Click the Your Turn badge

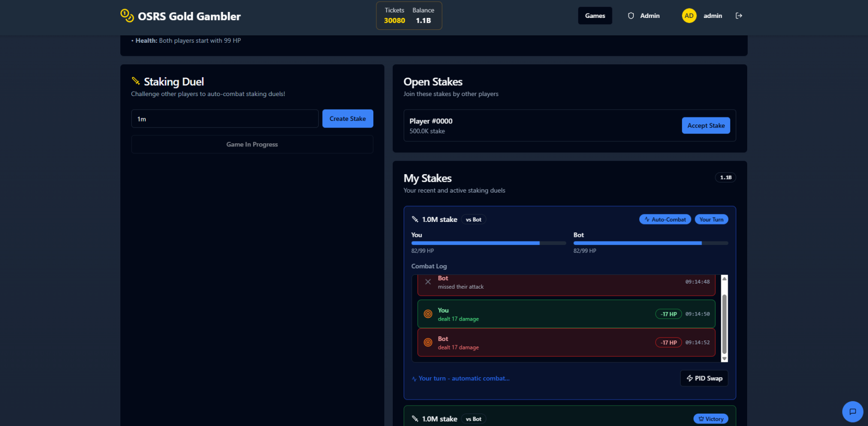(711, 219)
